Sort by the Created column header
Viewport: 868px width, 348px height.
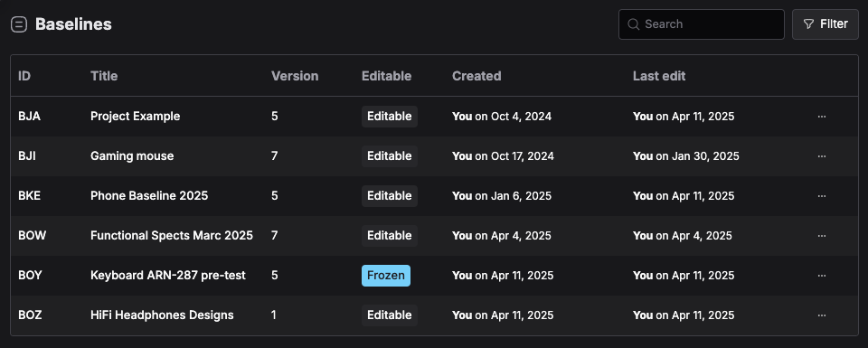click(x=476, y=76)
